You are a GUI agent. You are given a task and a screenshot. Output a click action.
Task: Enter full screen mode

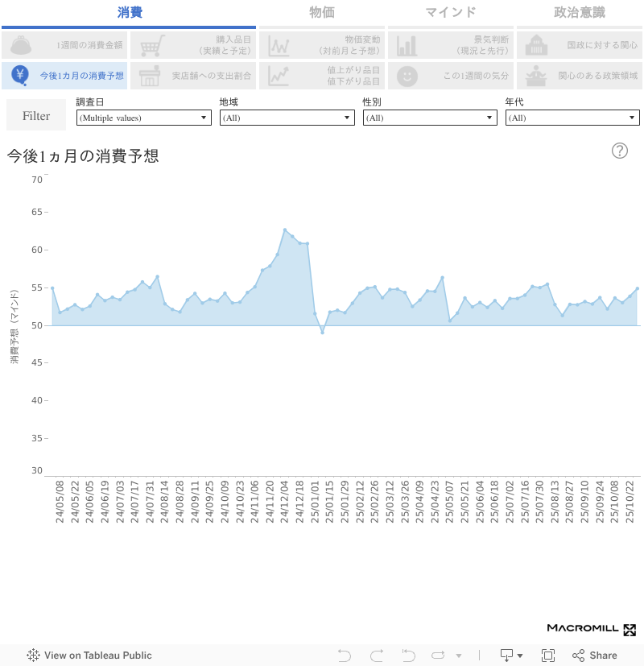point(548,656)
